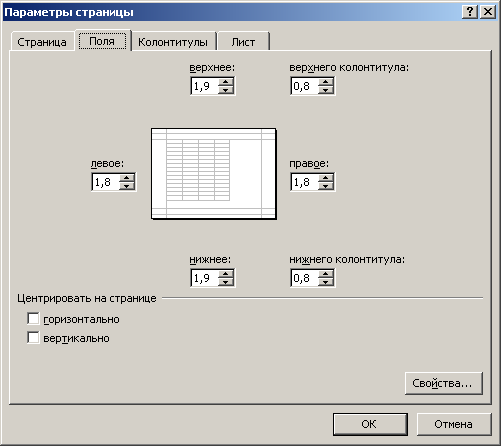The image size is (501, 446).
Task: Click the нижнего колонтитула input field
Action: pyautogui.click(x=304, y=278)
